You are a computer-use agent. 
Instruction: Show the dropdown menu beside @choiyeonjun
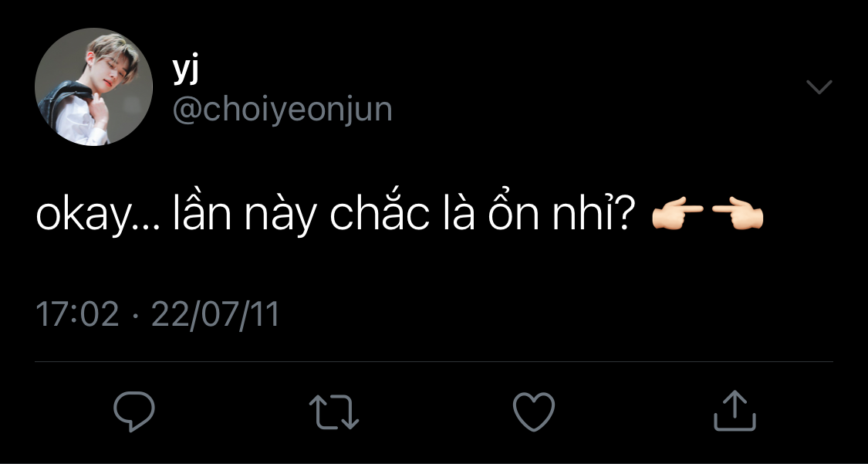(819, 87)
